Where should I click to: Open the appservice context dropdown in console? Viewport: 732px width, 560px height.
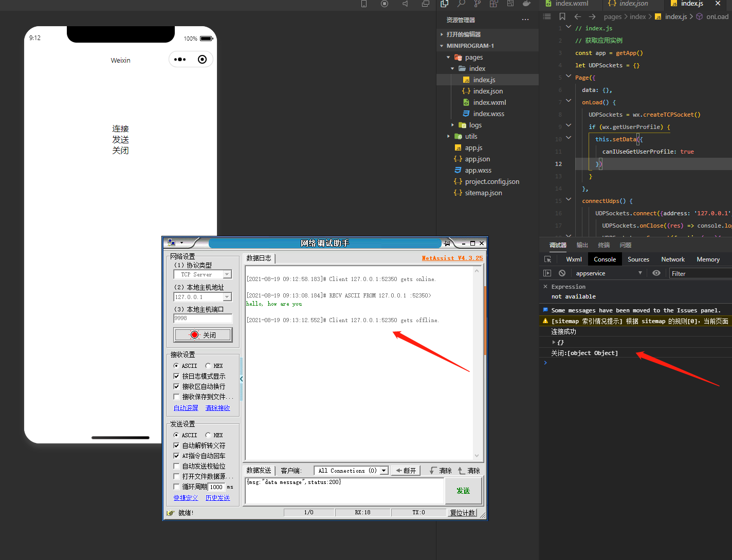(x=609, y=273)
